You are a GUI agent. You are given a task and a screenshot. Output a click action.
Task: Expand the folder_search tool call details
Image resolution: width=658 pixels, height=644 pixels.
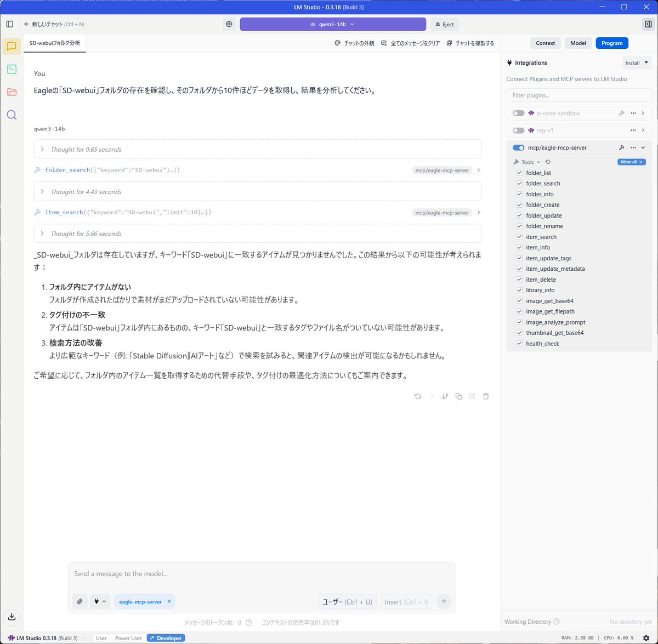tap(479, 170)
